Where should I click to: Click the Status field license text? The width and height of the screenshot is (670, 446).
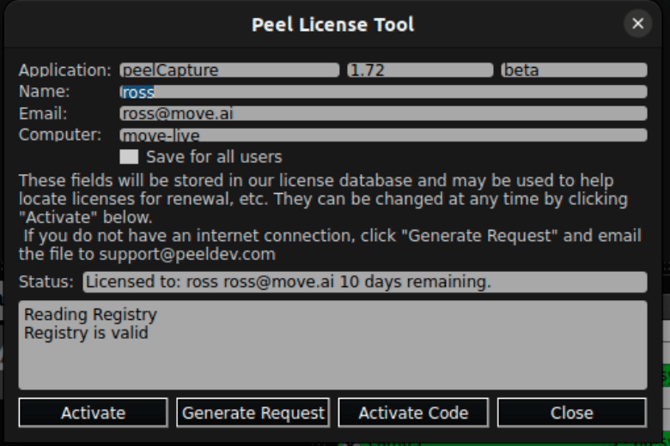[x=365, y=282]
